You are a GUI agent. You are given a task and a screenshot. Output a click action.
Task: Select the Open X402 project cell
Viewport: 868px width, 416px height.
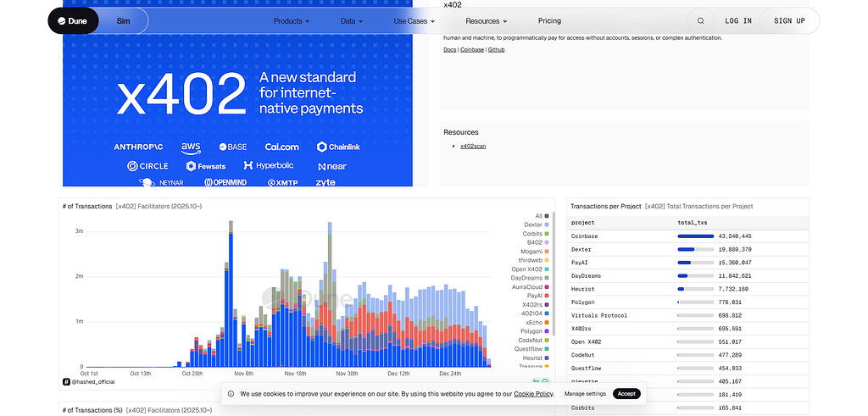pos(587,342)
